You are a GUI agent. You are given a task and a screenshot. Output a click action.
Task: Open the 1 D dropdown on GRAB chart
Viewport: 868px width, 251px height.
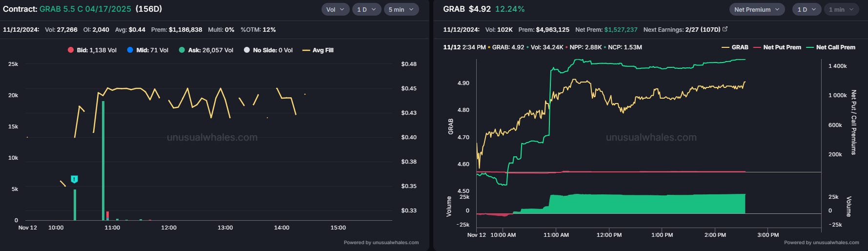807,9
